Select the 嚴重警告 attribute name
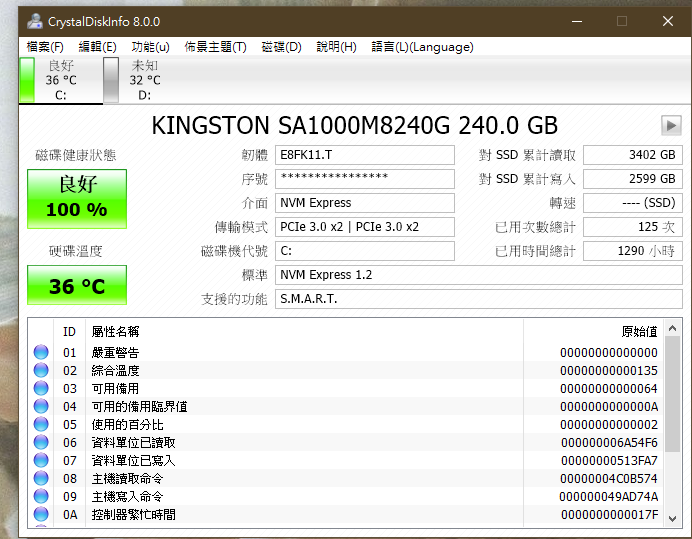This screenshot has width=692, height=539. (x=115, y=353)
